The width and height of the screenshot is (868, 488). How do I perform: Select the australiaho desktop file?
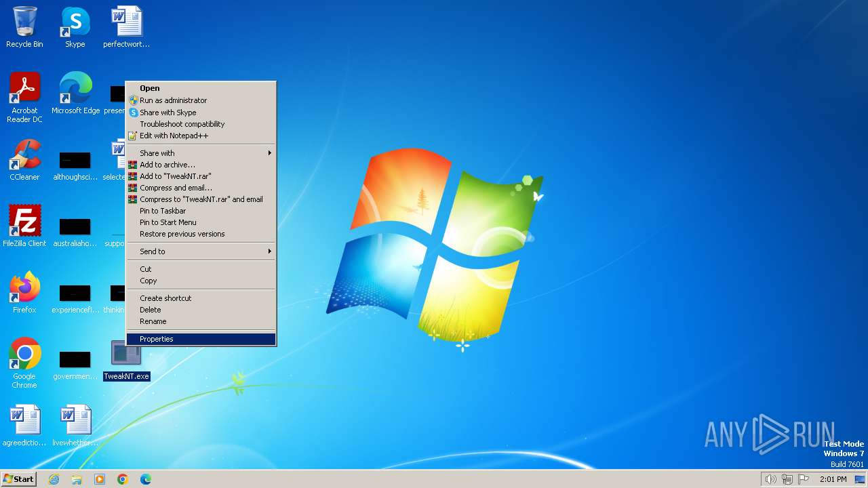[75, 233]
